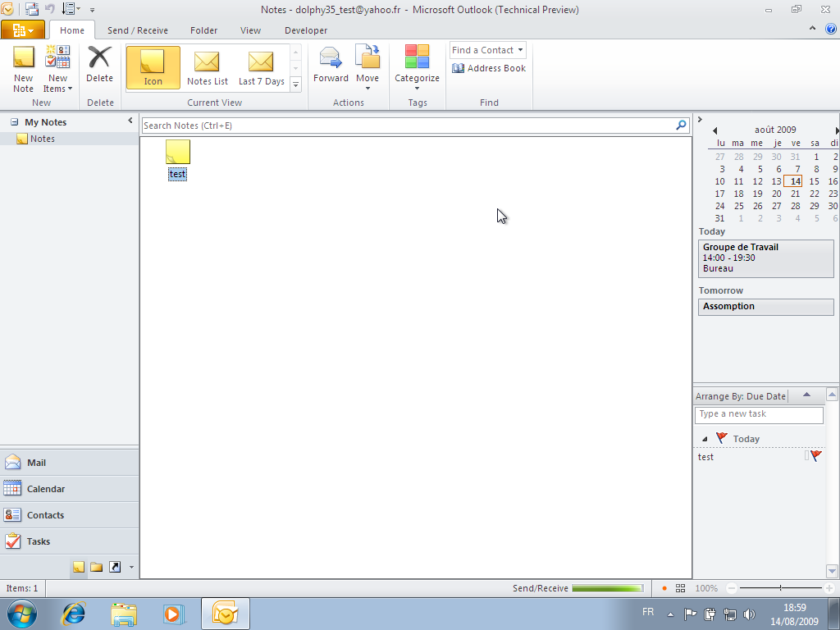Open the Shortcuts icon

pyautogui.click(x=115, y=567)
